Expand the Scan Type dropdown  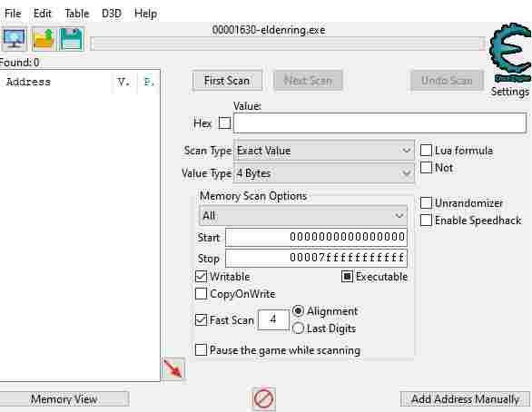(324, 151)
